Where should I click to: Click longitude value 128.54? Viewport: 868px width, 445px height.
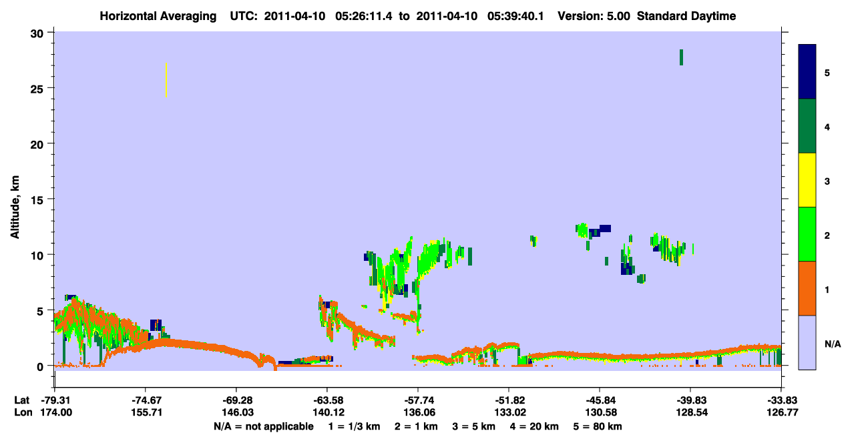point(690,412)
